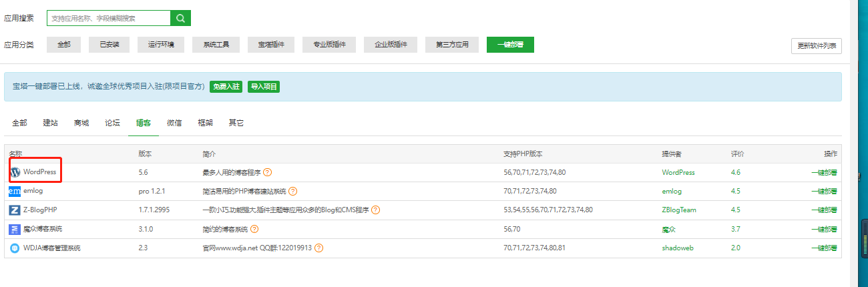The width and height of the screenshot is (868, 287).
Task: Open help icon beside emlog description
Action: point(292,191)
